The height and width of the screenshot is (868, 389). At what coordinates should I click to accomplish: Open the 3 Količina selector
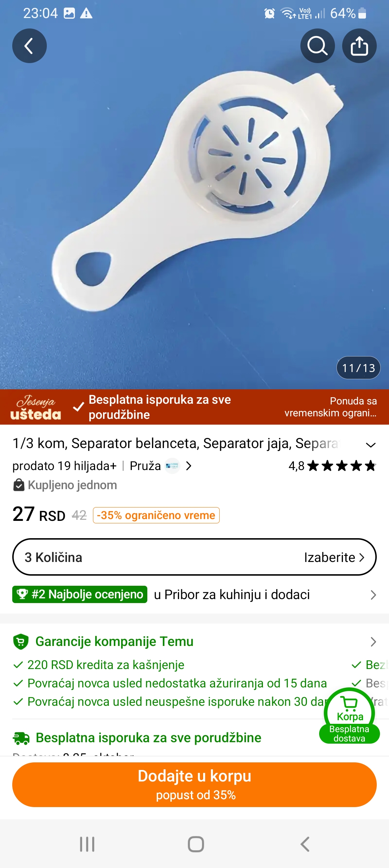click(194, 557)
